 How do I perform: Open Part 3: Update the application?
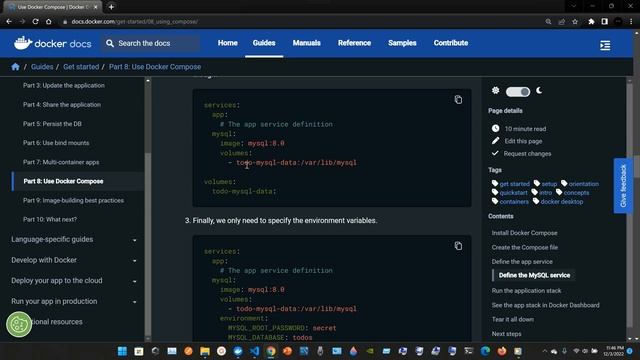tap(64, 85)
